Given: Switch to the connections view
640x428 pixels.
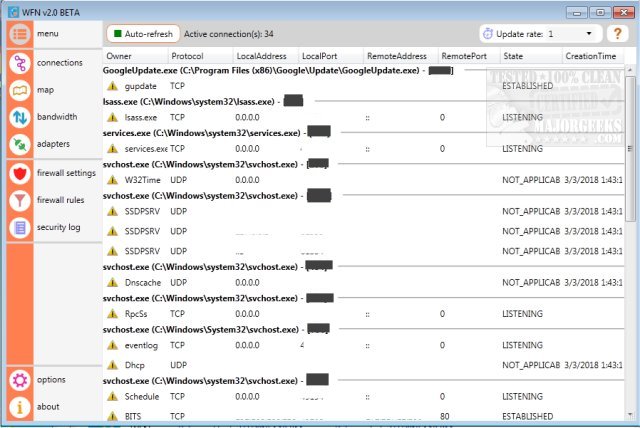Looking at the screenshot, I should click(60, 62).
